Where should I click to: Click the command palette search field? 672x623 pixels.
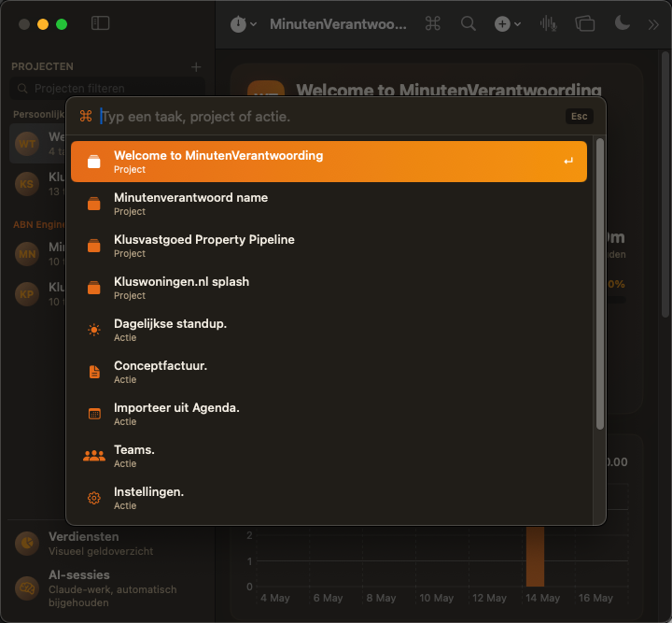point(330,116)
